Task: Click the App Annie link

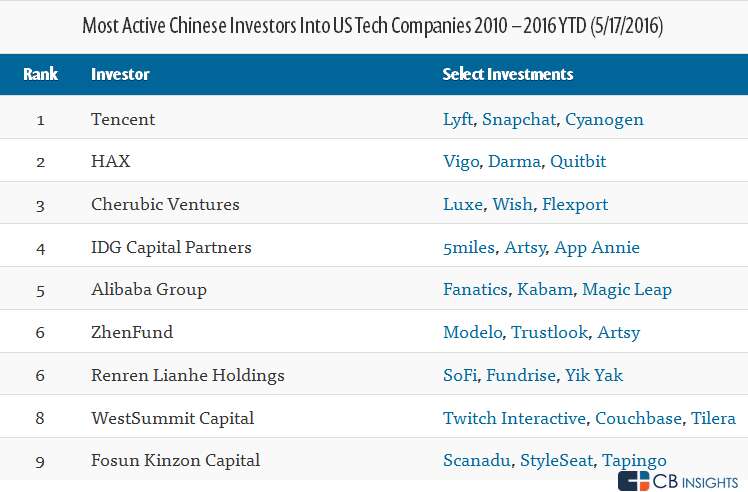Action: click(596, 247)
